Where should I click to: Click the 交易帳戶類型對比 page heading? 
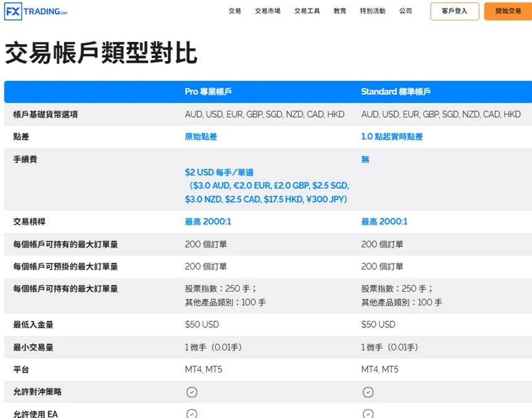click(101, 52)
